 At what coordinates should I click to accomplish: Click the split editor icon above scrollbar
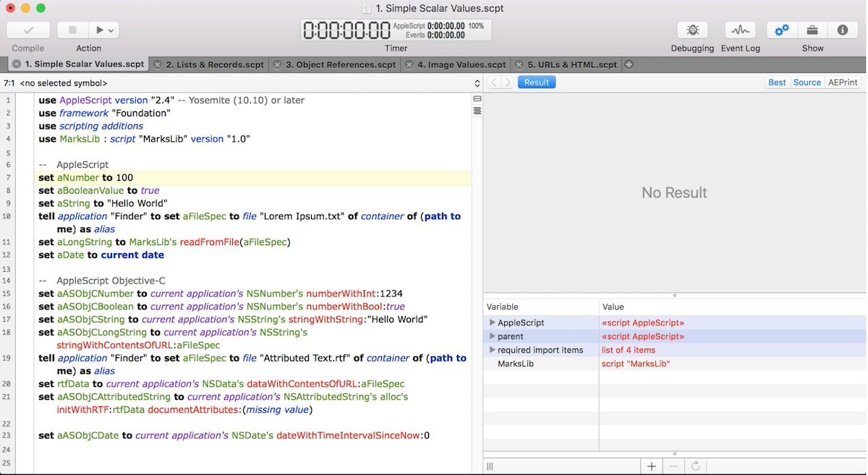pos(477,98)
